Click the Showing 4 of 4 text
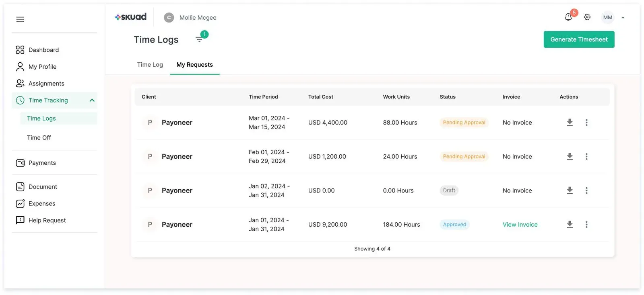The image size is (644, 295). (x=372, y=249)
